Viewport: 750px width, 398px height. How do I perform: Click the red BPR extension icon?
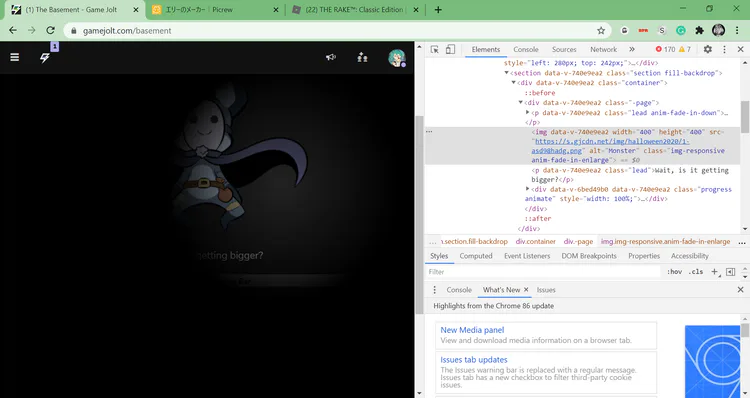point(643,31)
